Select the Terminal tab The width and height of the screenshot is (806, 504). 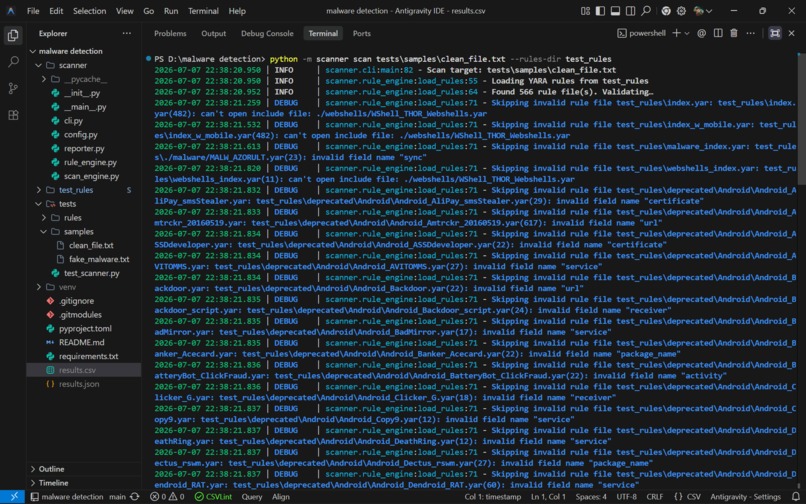pos(323,33)
